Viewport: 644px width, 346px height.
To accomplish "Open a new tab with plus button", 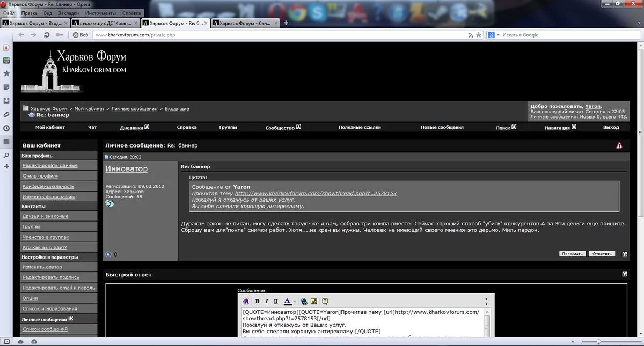I will coord(286,23).
